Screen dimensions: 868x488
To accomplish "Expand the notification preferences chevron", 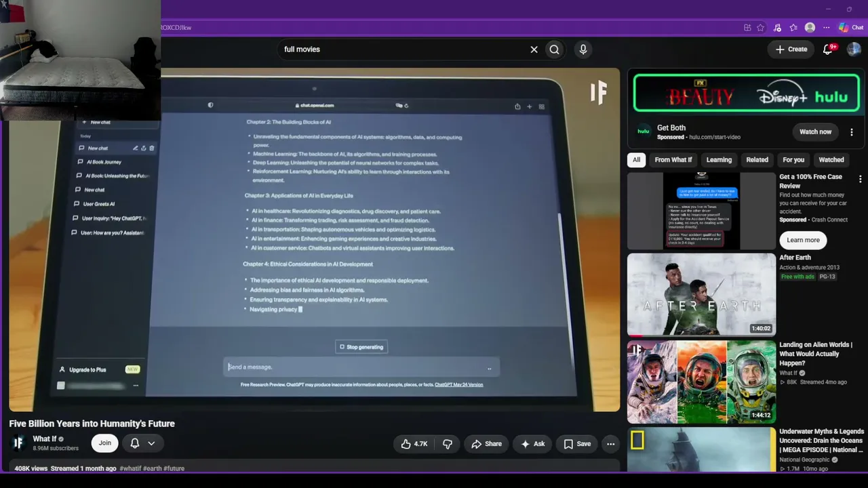I will (151, 443).
